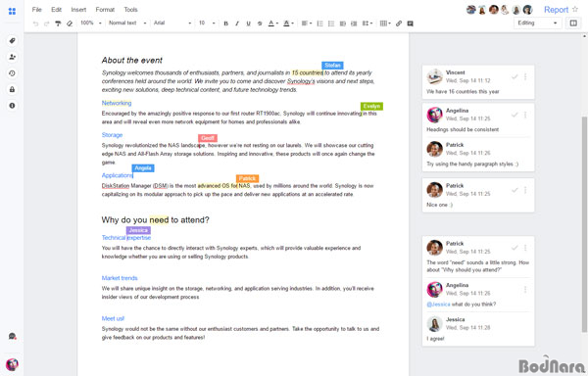Image resolution: width=588 pixels, height=376 pixels.
Task: Click the comments panel vertical scrollbar
Action: point(584,224)
